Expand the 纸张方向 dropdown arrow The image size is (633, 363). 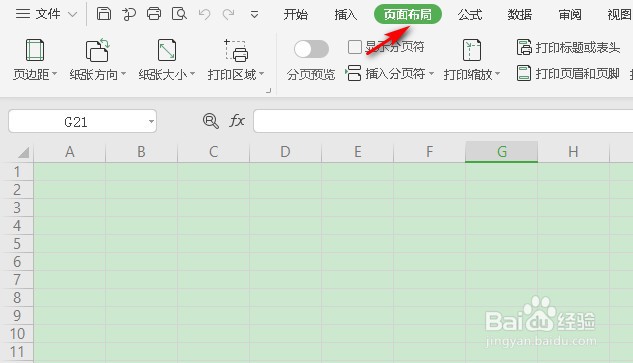[124, 74]
